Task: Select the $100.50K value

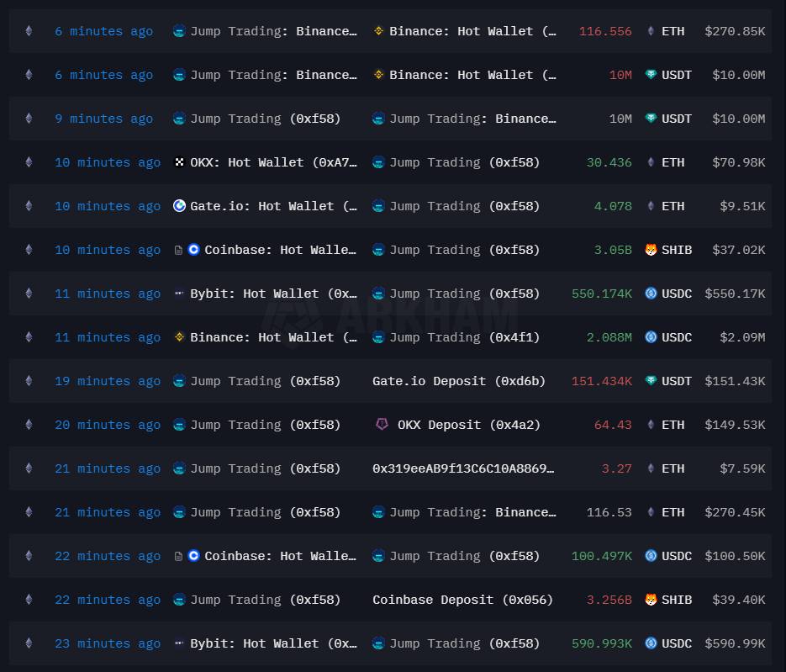Action: pyautogui.click(x=735, y=556)
